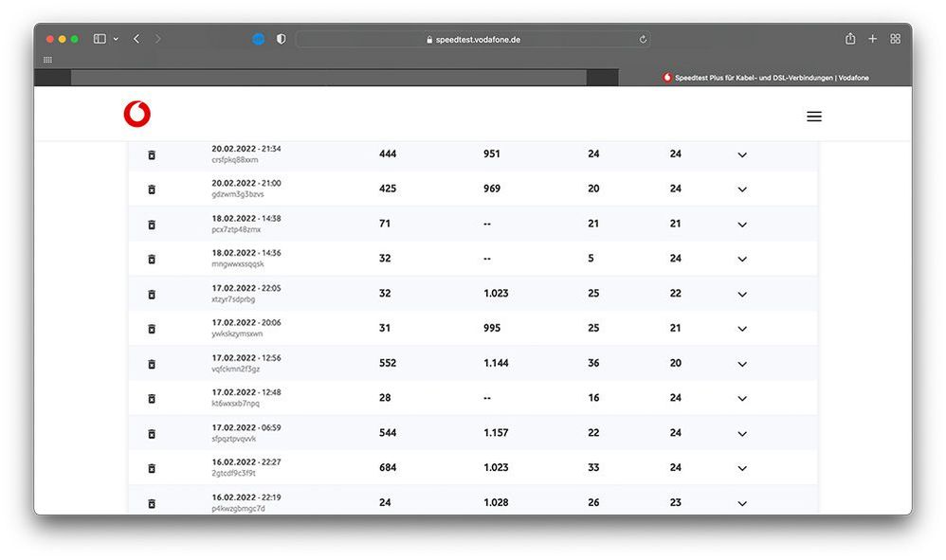This screenshot has height=560, width=946.
Task: Click the 1.028 value
Action: (496, 502)
